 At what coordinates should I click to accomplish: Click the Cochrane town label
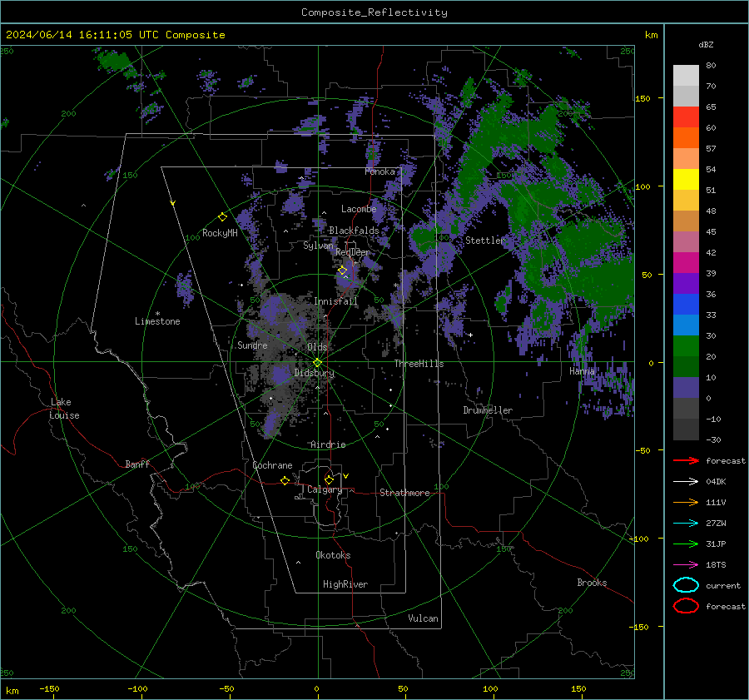[x=272, y=465]
